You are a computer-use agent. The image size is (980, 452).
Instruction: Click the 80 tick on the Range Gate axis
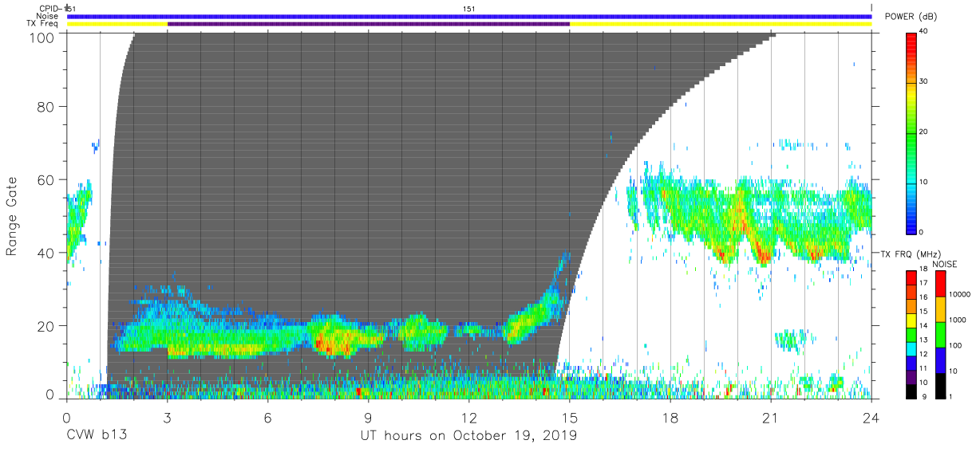[47, 106]
